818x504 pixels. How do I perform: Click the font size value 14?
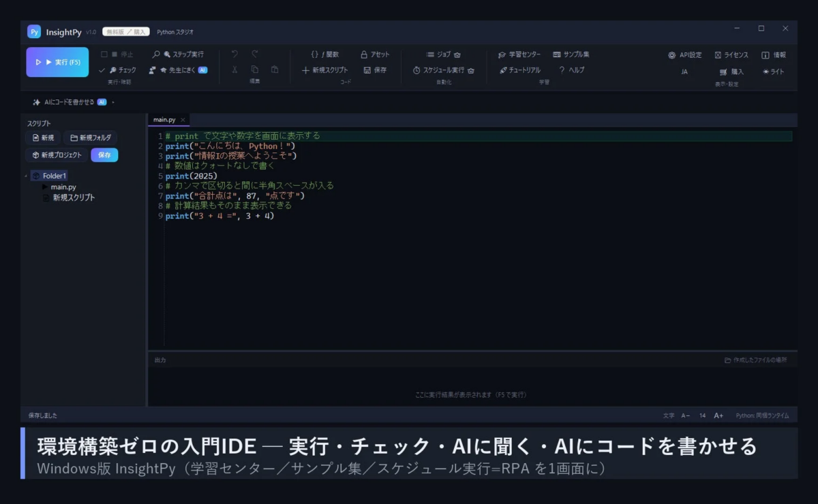click(702, 415)
